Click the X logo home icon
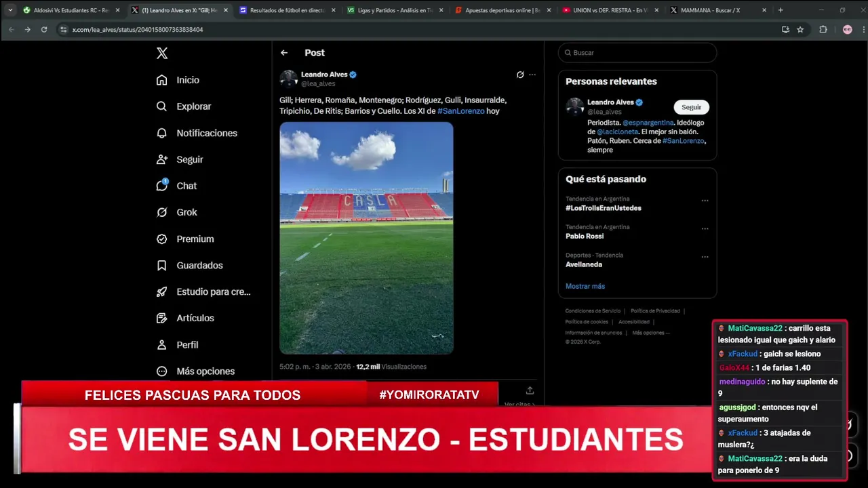The image size is (868, 488). point(162,54)
